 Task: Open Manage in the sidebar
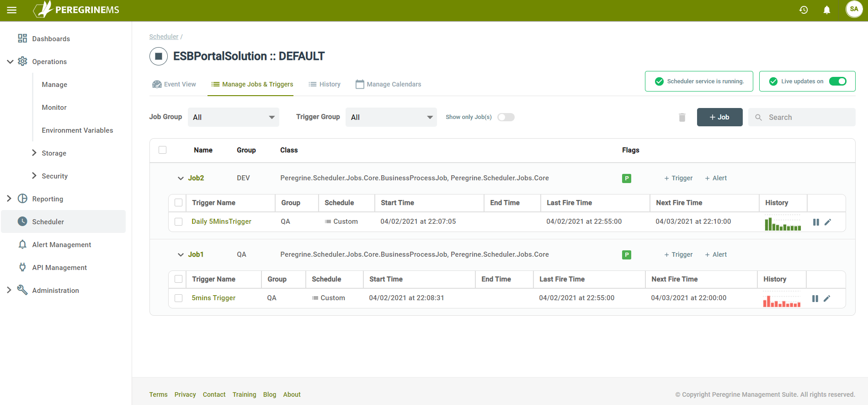(54, 85)
